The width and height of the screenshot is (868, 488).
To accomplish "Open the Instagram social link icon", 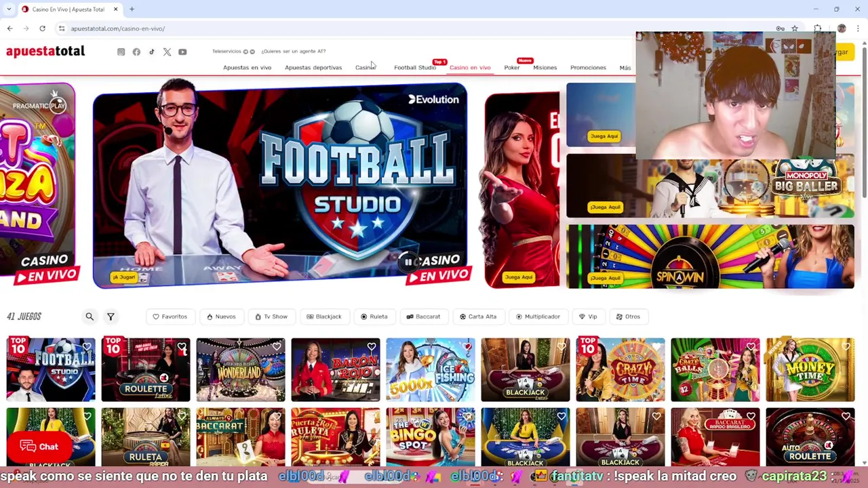I will [x=121, y=52].
